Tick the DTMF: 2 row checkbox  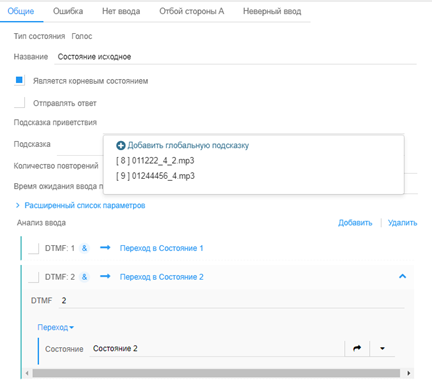point(34,277)
